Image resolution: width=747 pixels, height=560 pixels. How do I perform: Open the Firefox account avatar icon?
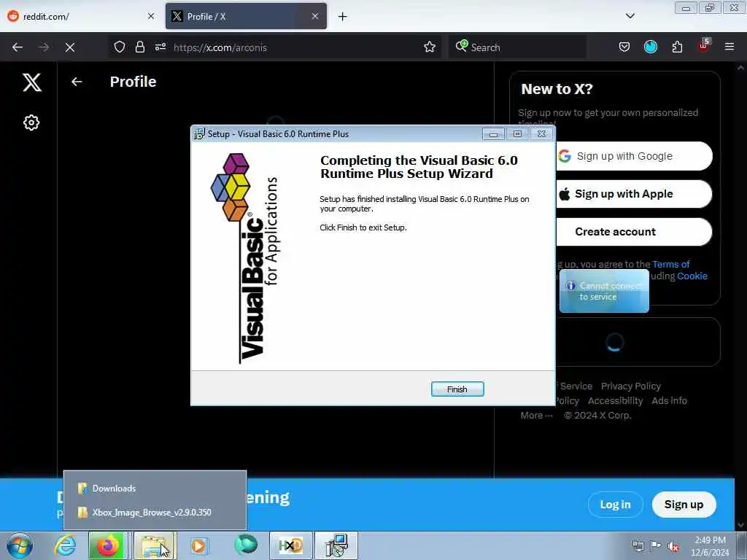click(650, 47)
